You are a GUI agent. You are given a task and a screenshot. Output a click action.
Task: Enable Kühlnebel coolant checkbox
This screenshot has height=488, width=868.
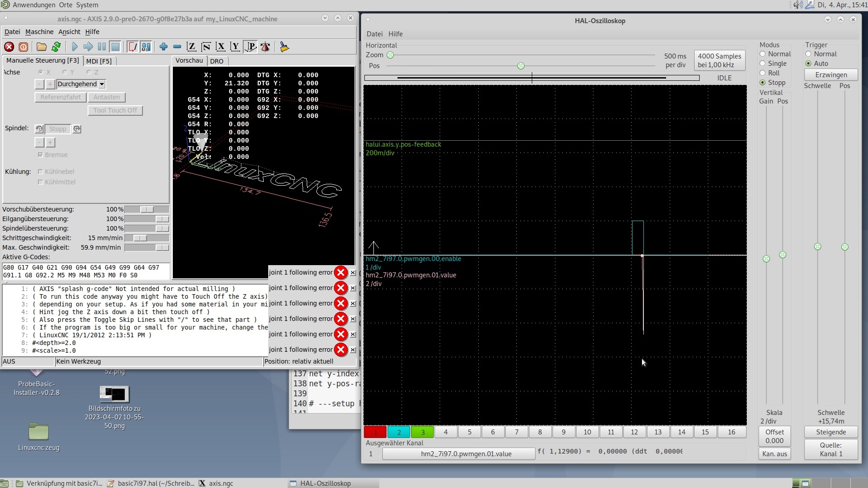coord(40,172)
